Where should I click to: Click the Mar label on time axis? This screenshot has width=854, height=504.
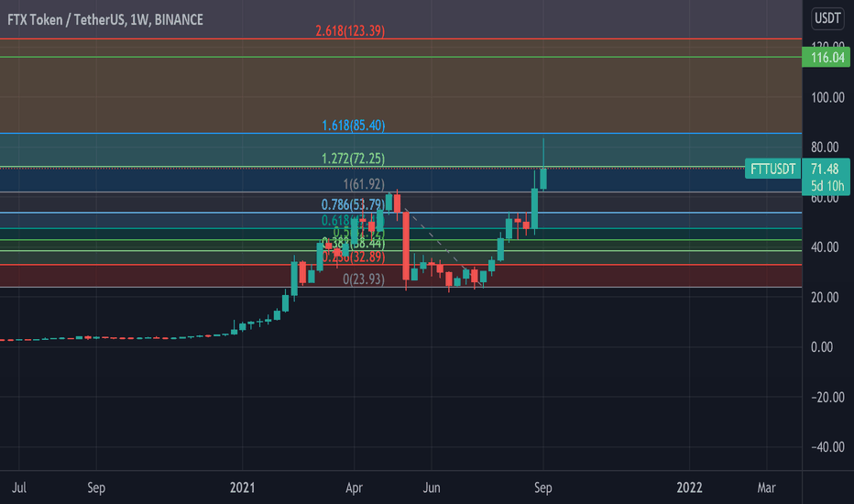pos(766,488)
